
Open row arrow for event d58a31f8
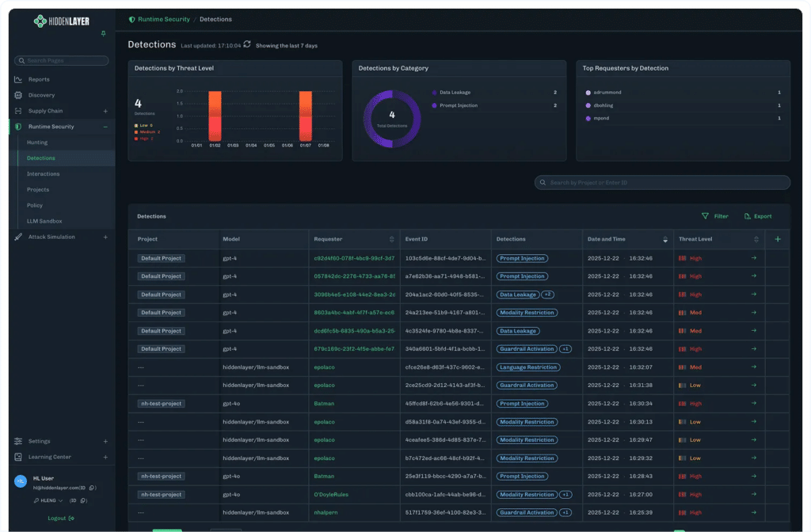(754, 421)
